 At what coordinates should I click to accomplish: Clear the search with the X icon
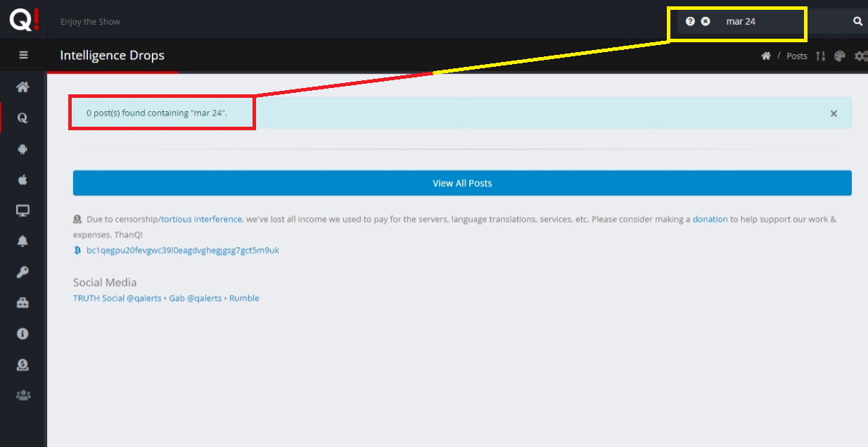click(x=706, y=21)
